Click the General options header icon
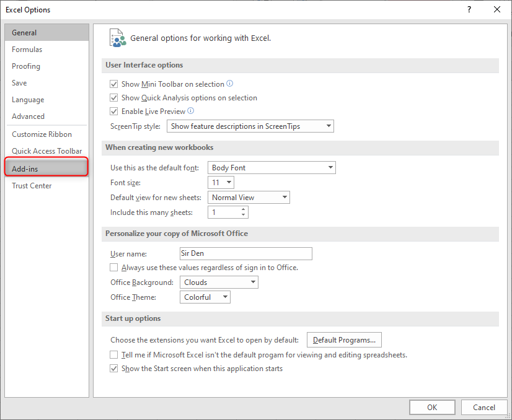 (118, 38)
